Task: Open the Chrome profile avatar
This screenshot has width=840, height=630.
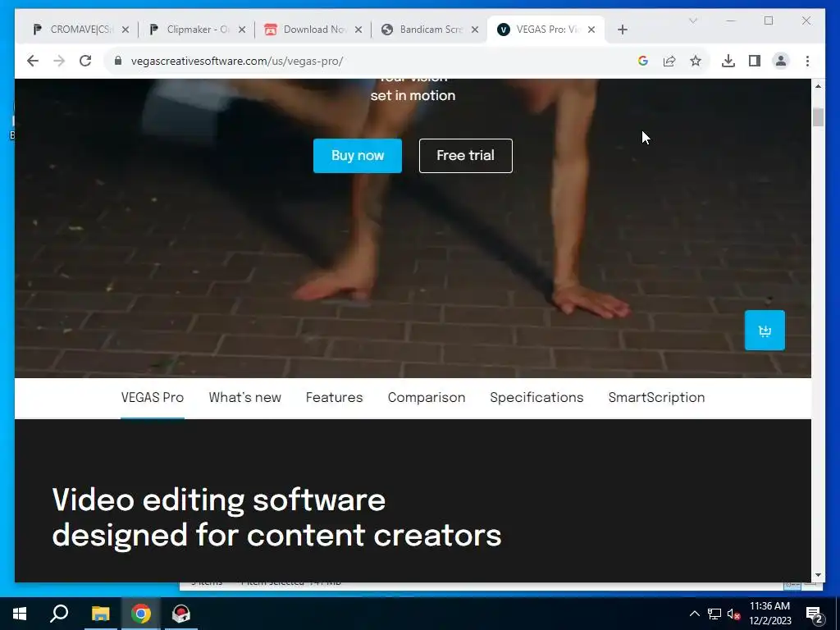Action: tap(781, 61)
